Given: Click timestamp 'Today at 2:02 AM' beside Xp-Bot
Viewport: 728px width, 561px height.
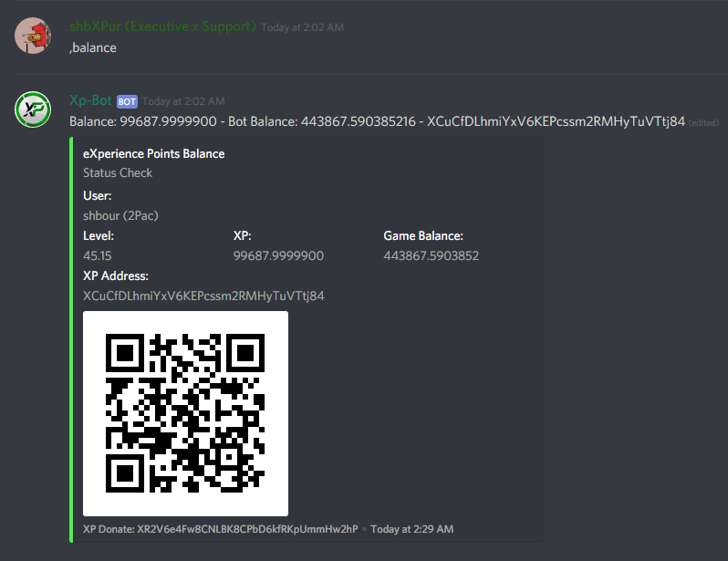Looking at the screenshot, I should (x=183, y=101).
